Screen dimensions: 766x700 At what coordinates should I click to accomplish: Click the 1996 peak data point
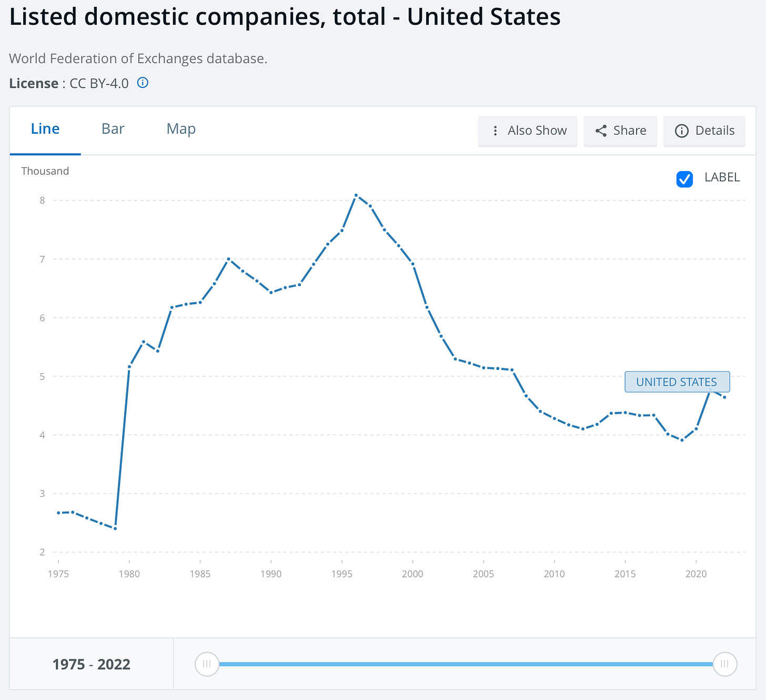[356, 195]
